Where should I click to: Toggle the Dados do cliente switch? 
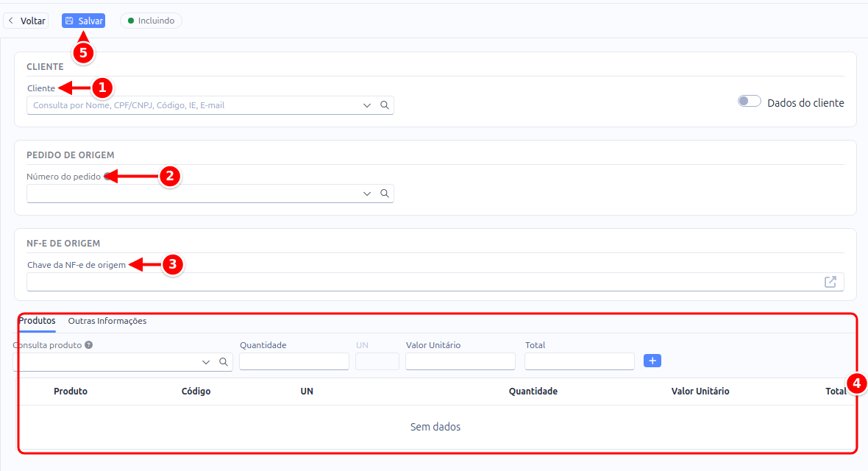(749, 102)
